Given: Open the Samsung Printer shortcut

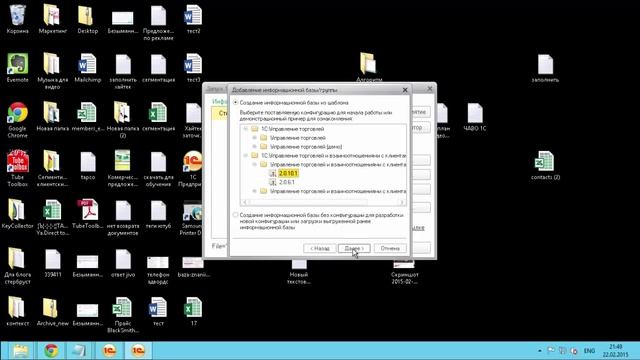Looking at the screenshot, I should 192,217.
